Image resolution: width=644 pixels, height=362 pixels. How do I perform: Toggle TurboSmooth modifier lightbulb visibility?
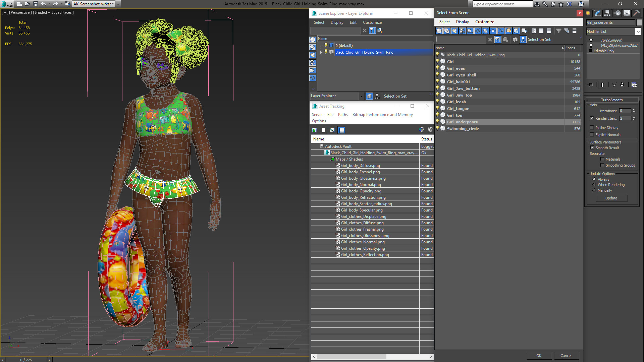point(591,40)
